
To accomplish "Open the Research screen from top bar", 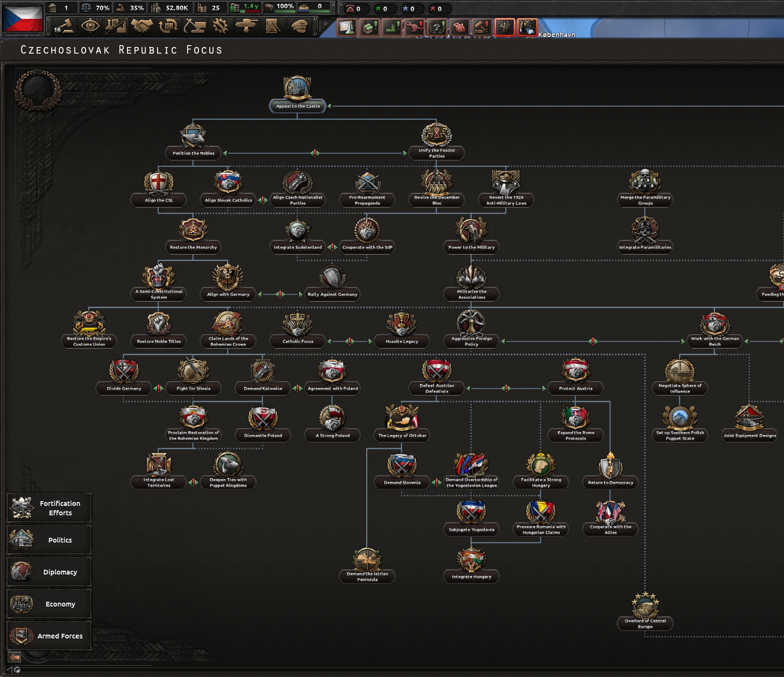I will tap(116, 26).
